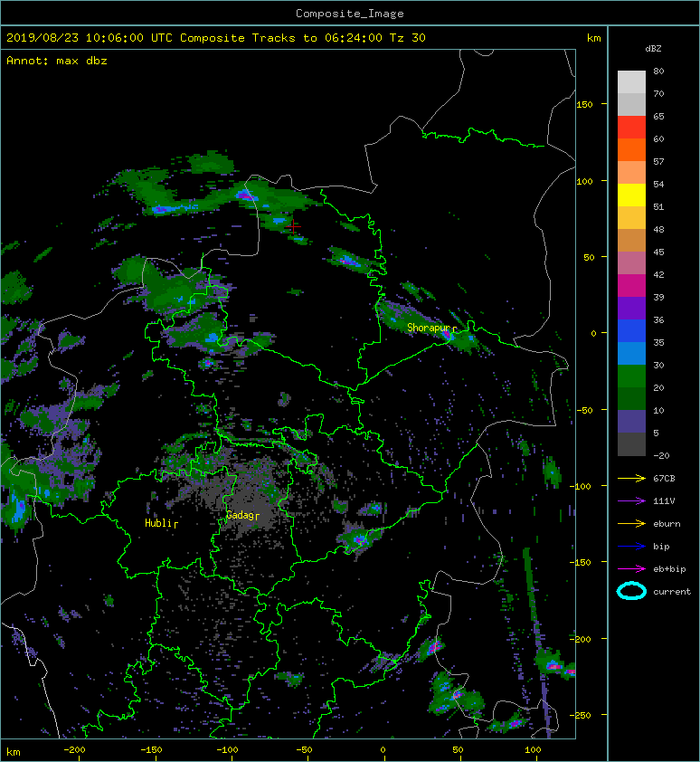Click the Composite_Image title text
Screen dimensions: 700x762
tap(350, 14)
